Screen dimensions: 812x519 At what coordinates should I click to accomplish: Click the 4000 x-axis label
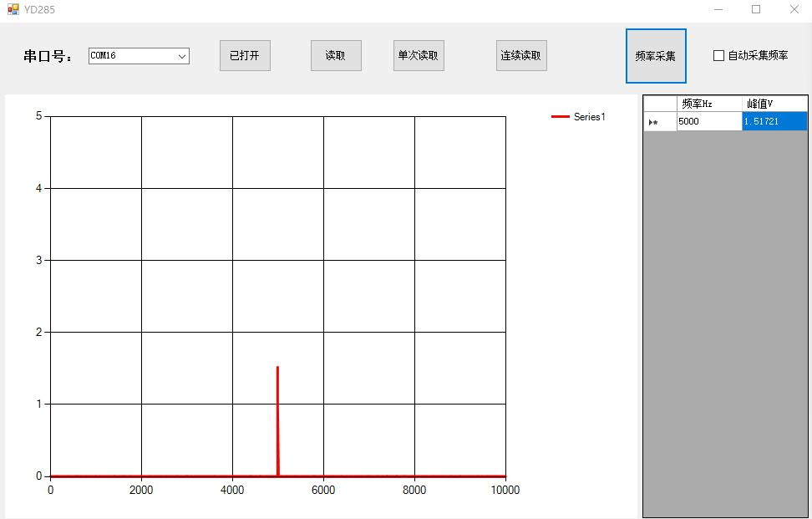(x=232, y=490)
